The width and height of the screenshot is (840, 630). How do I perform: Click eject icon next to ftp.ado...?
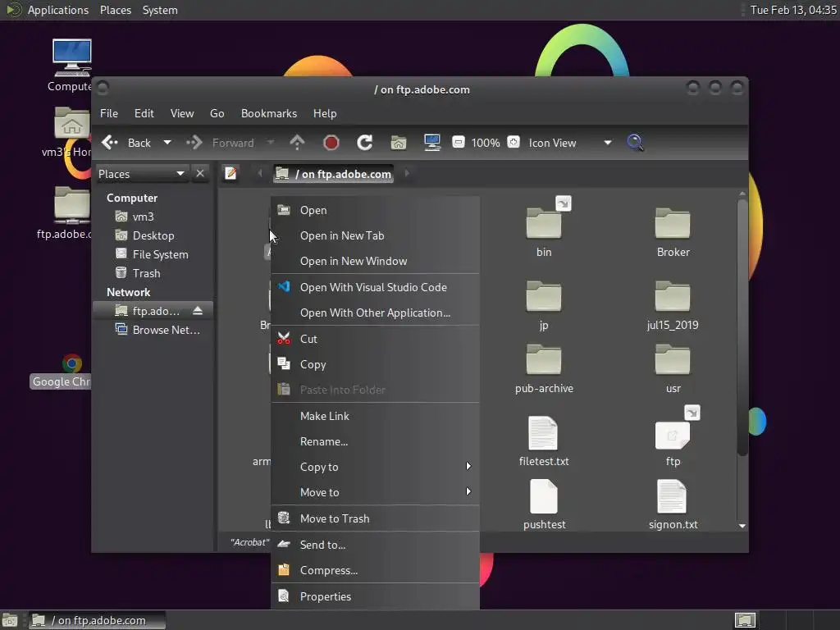click(198, 311)
